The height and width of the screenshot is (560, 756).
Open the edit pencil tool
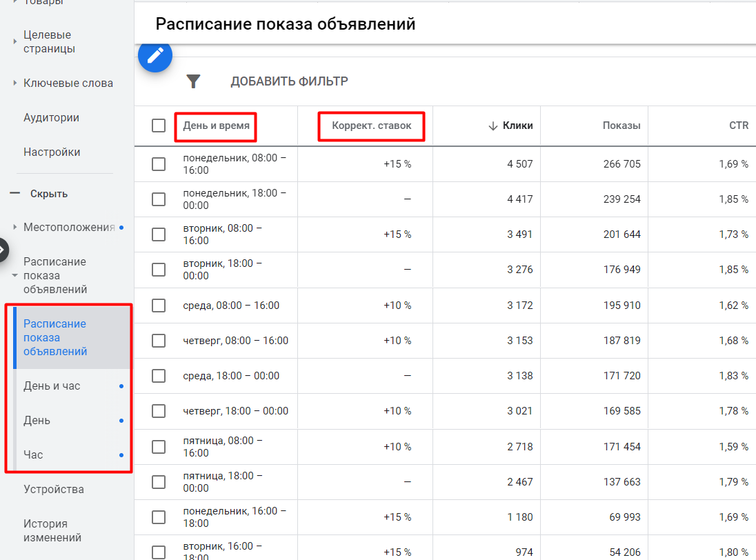(x=155, y=57)
